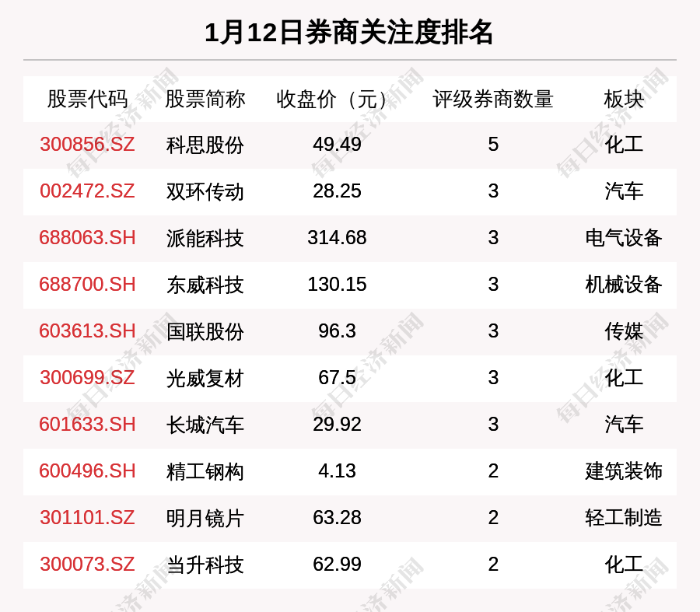Click the 电气设备 sector cell

point(624,238)
